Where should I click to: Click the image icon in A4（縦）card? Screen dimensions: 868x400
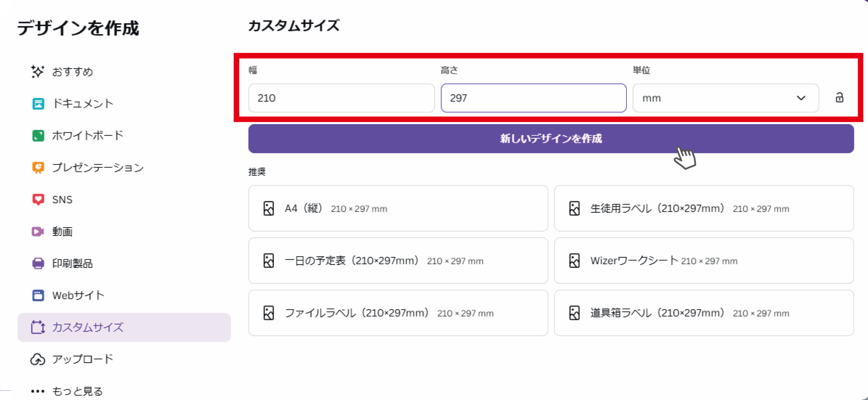(269, 208)
